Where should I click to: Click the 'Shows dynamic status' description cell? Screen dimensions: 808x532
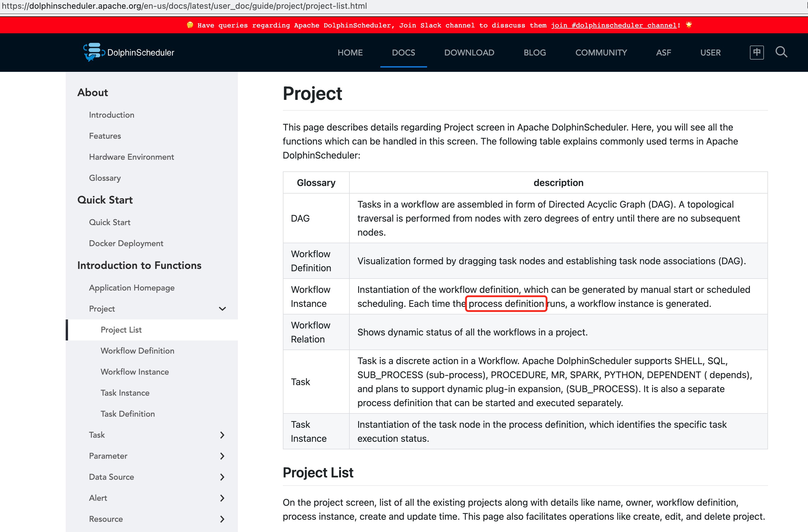558,332
